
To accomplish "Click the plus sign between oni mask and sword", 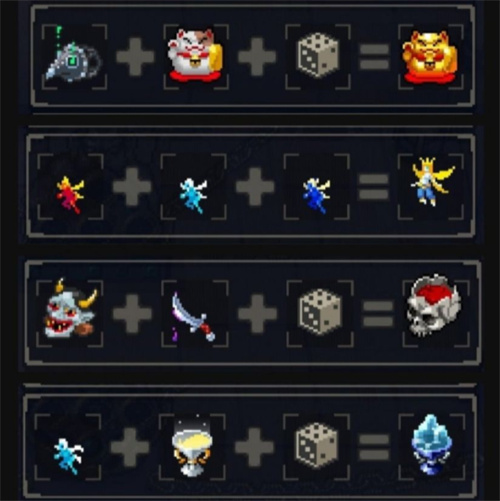I will tap(132, 313).
